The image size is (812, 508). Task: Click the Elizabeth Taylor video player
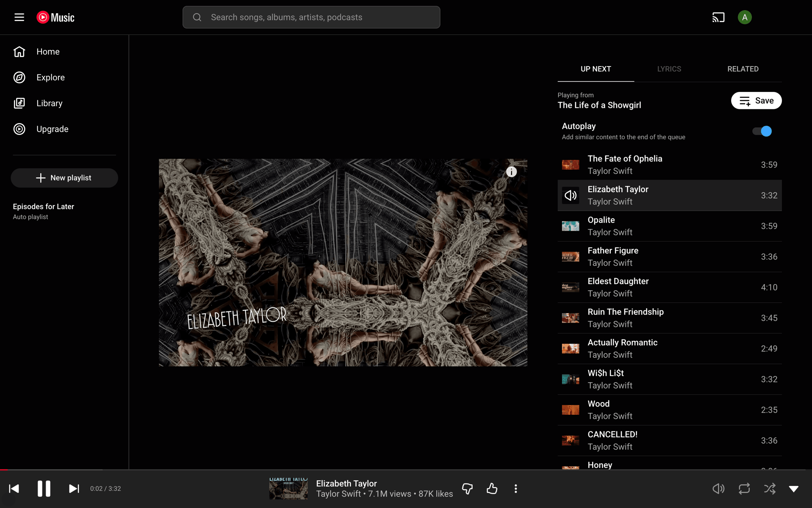pyautogui.click(x=343, y=262)
